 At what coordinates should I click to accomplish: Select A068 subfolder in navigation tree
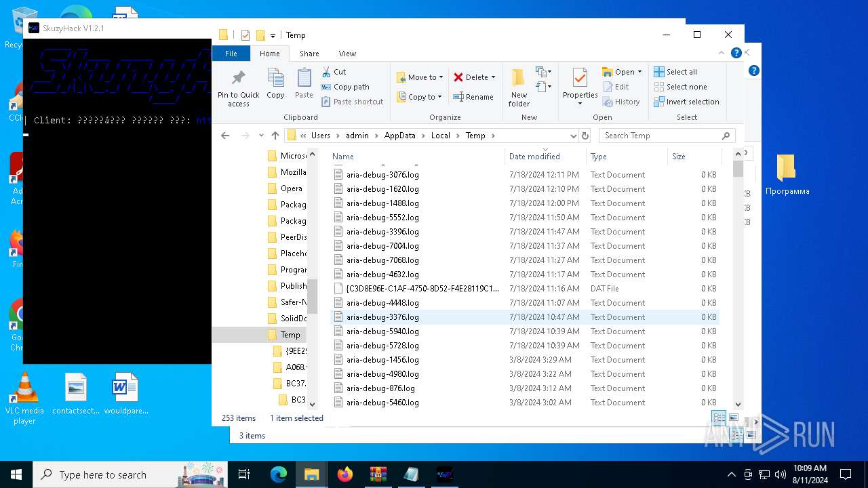(289, 367)
